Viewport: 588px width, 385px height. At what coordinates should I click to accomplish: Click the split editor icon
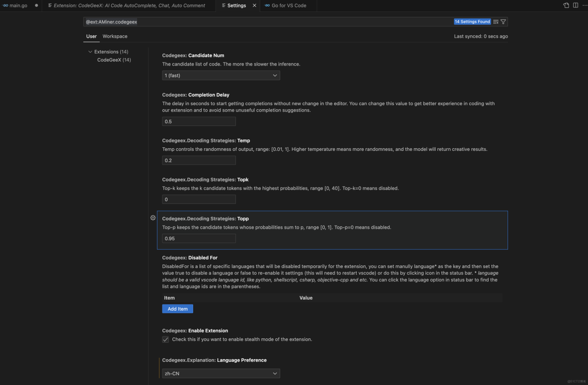pyautogui.click(x=575, y=5)
